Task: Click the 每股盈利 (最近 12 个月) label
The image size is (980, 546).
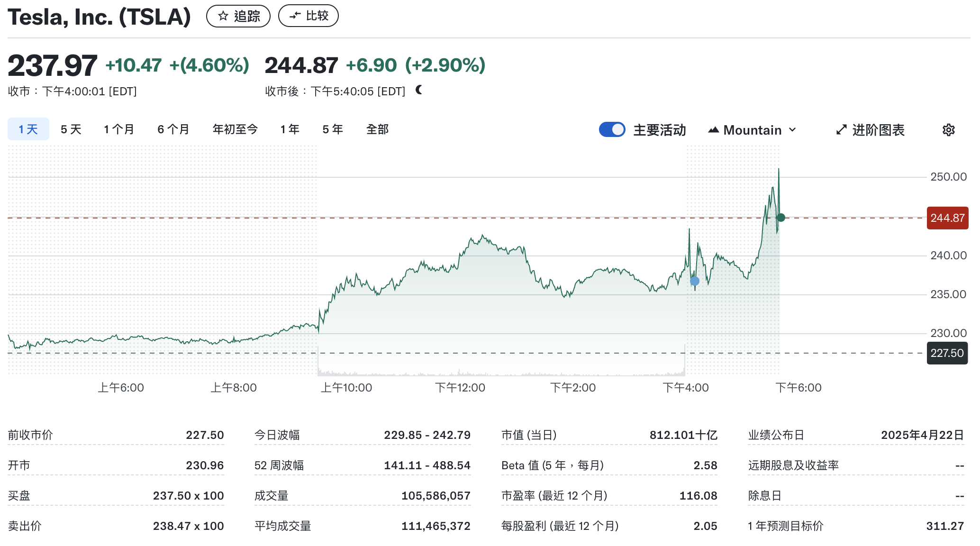Action: [x=560, y=526]
